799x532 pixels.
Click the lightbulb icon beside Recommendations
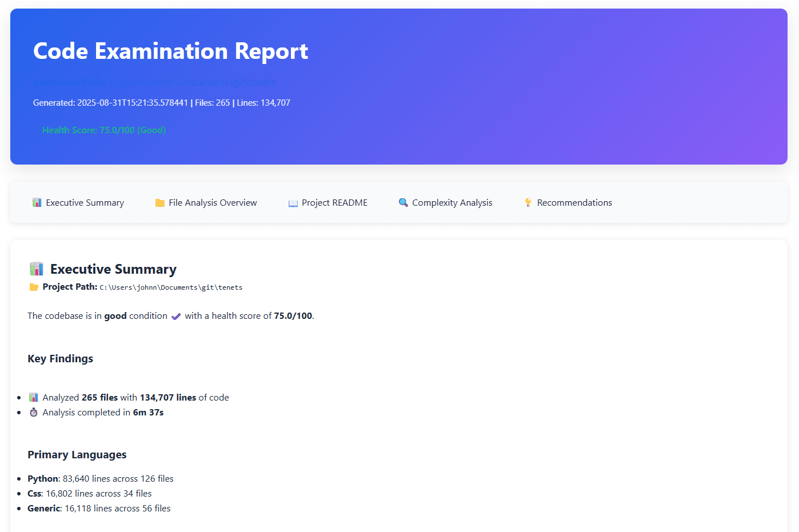click(x=527, y=202)
